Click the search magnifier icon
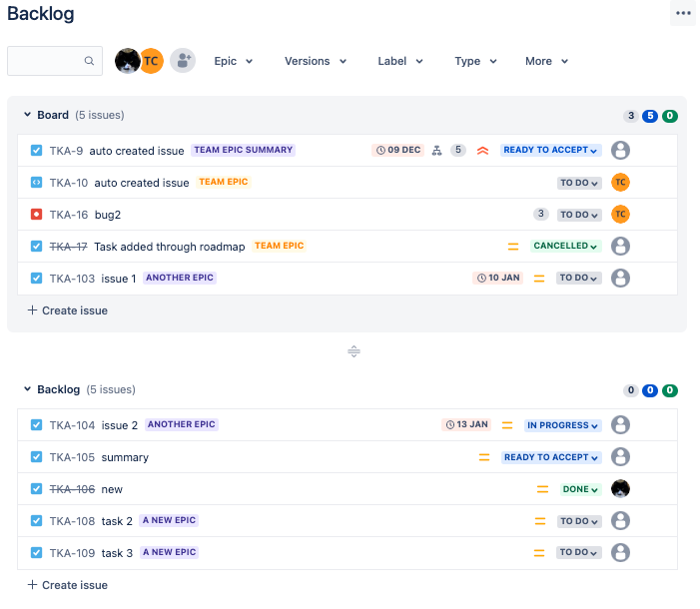Screen dimensions: 700x609 point(89,61)
